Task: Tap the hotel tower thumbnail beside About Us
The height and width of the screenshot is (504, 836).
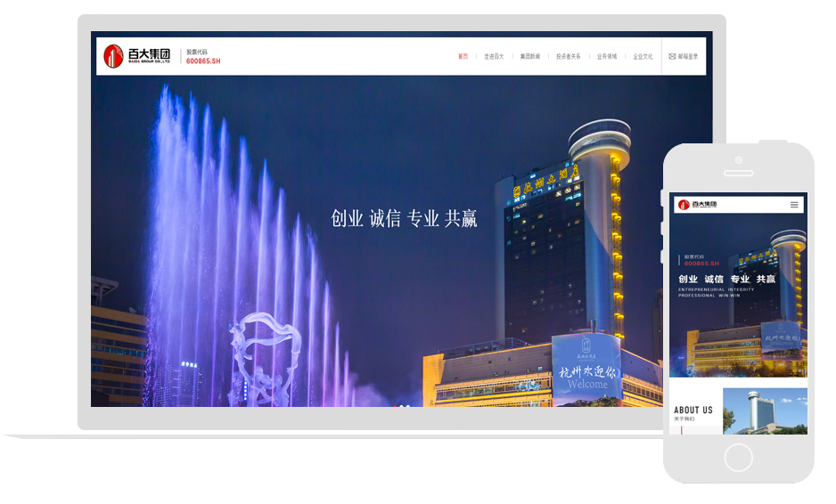Action: [x=764, y=411]
